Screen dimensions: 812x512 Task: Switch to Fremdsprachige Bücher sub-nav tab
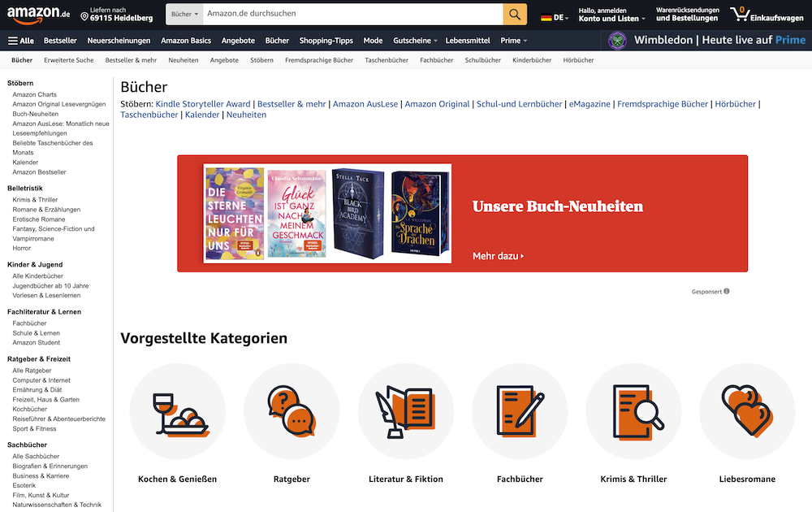point(319,60)
